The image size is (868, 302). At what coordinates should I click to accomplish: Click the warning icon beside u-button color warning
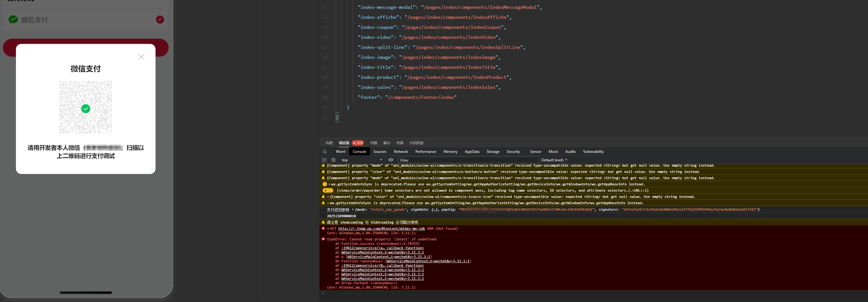(x=323, y=171)
